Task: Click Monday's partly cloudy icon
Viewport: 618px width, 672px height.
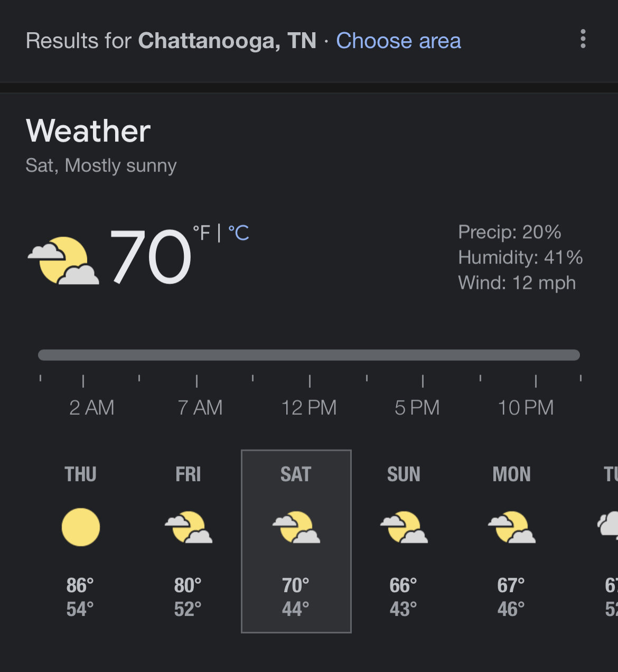Action: pyautogui.click(x=511, y=527)
